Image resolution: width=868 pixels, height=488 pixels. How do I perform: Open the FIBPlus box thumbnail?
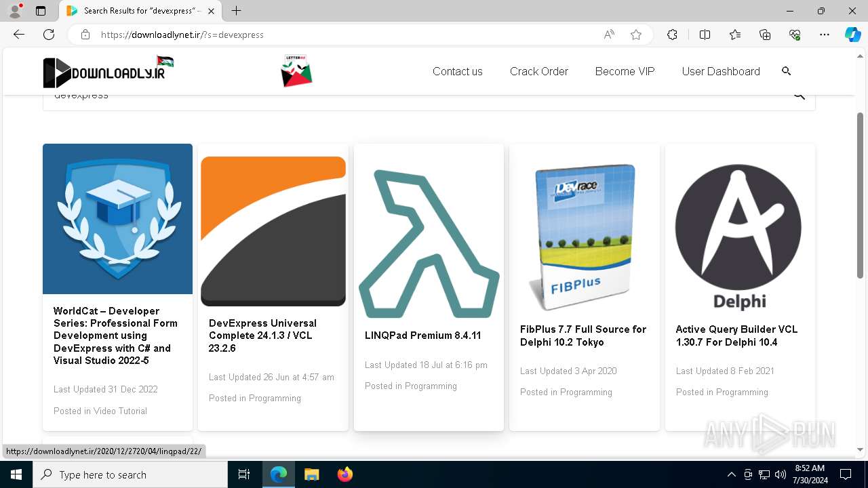[x=585, y=237]
